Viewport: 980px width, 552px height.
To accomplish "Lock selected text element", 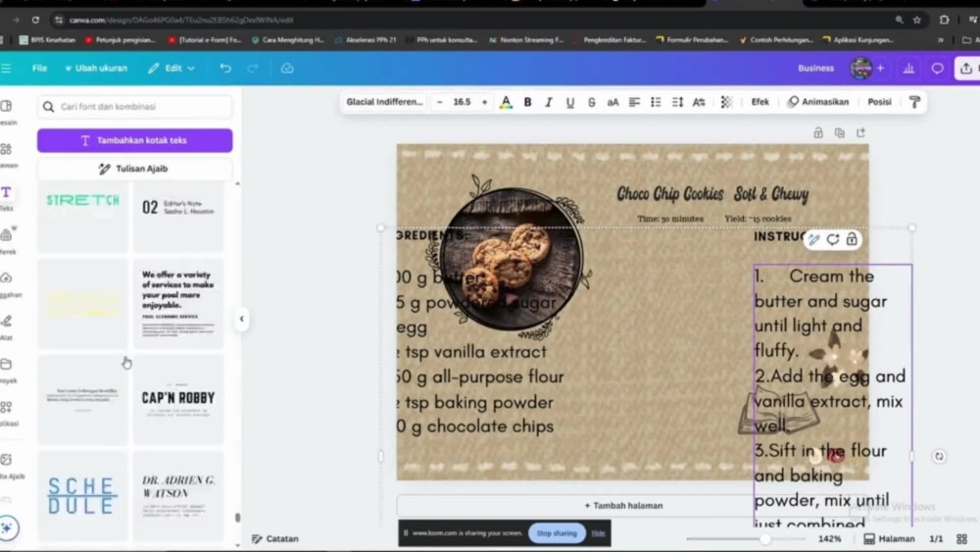I will (x=852, y=239).
